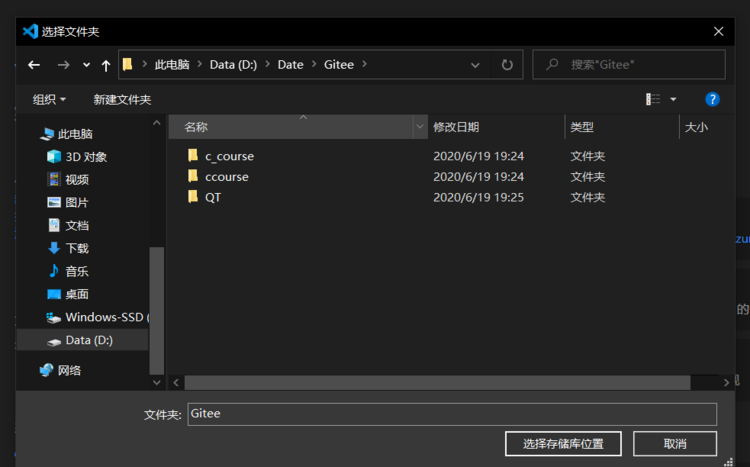The image size is (750, 467).
Task: Refresh the Gitee folder view
Action: (x=507, y=65)
